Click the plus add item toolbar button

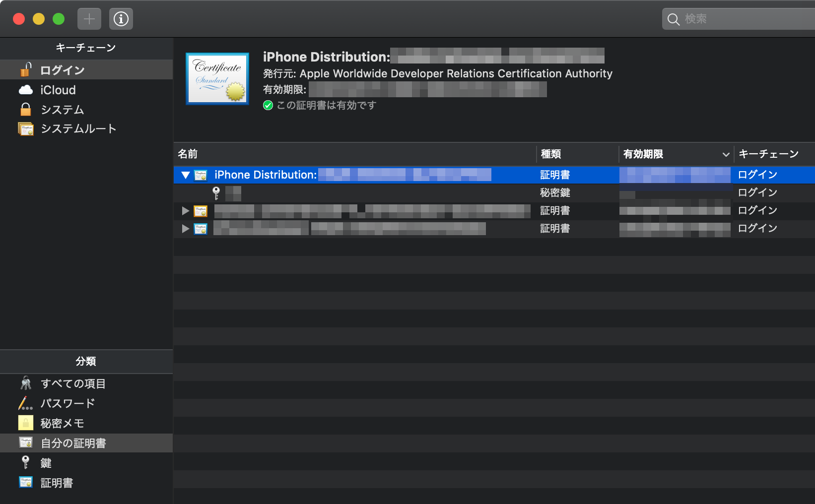tap(89, 19)
